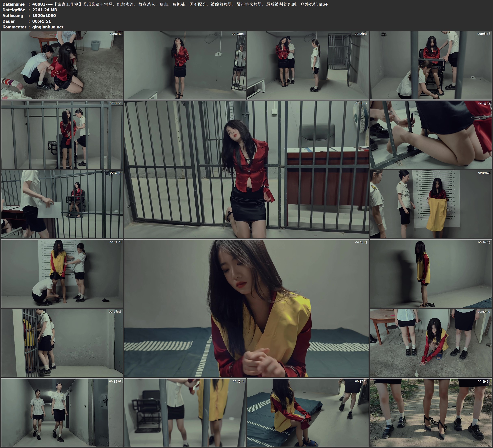Open the frame timestamped 00:04:24
Viewport: 493px width, 448px height.
(185, 65)
